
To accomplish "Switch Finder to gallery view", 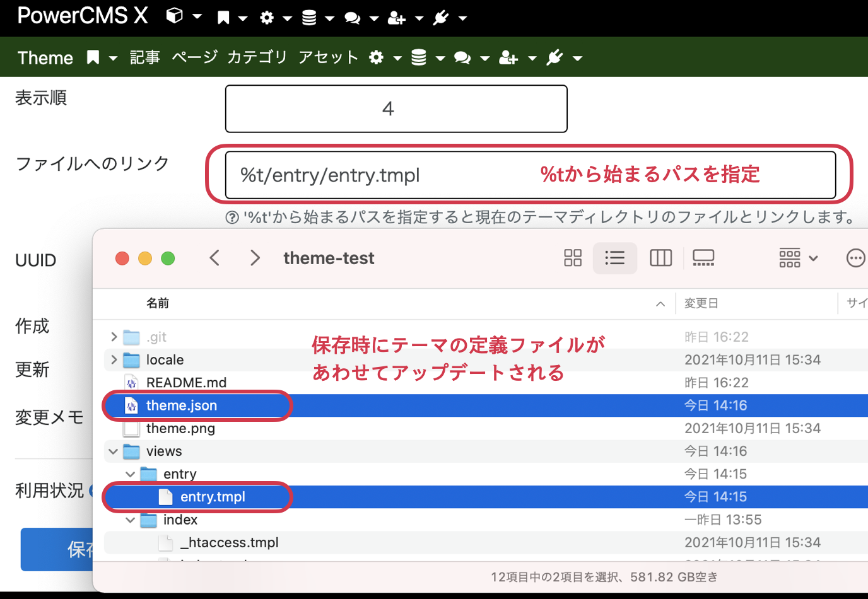I will [x=703, y=258].
